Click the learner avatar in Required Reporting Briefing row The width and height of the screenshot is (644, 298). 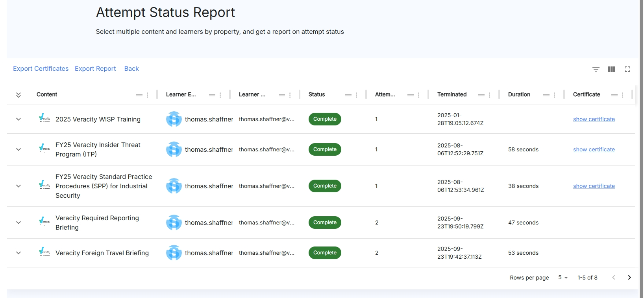click(174, 223)
